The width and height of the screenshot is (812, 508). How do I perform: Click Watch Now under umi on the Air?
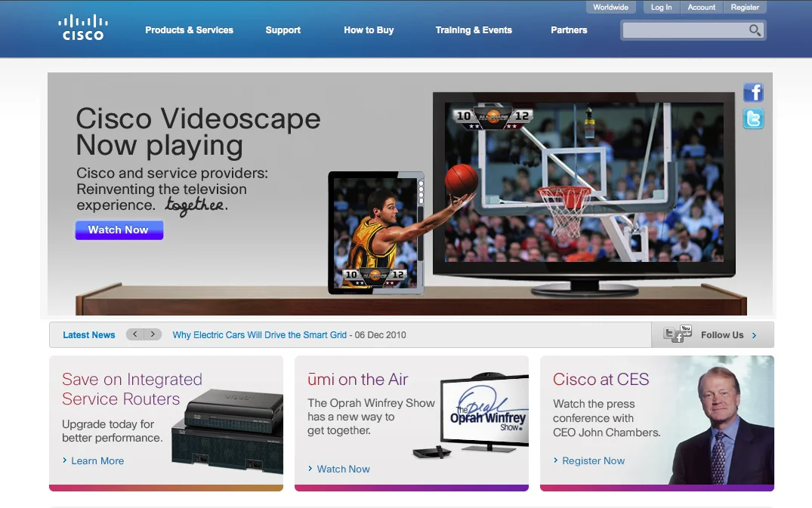point(344,469)
